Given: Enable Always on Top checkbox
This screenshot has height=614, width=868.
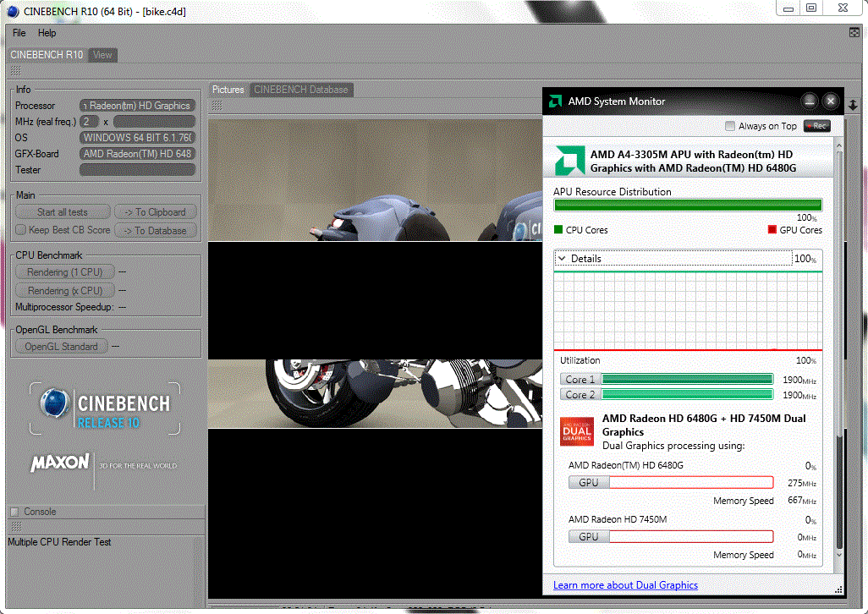Looking at the screenshot, I should (729, 126).
